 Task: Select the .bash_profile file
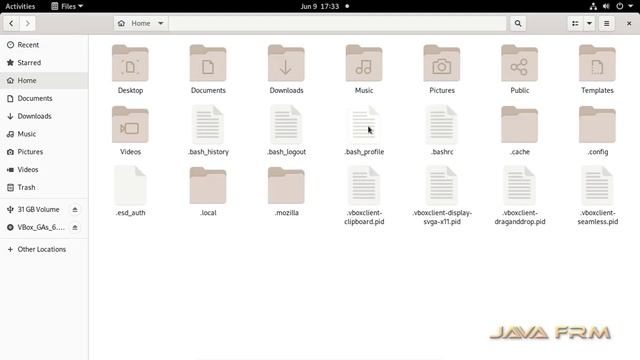point(364,125)
